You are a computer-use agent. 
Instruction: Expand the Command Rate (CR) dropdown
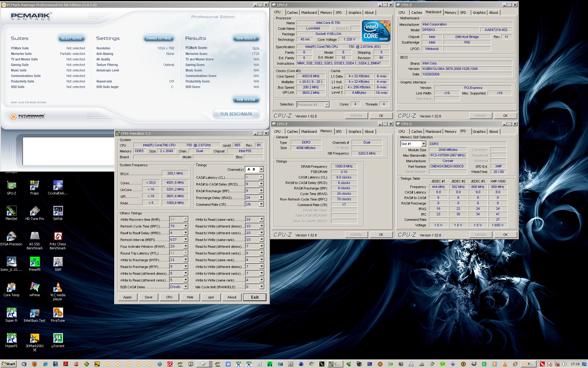point(261,204)
